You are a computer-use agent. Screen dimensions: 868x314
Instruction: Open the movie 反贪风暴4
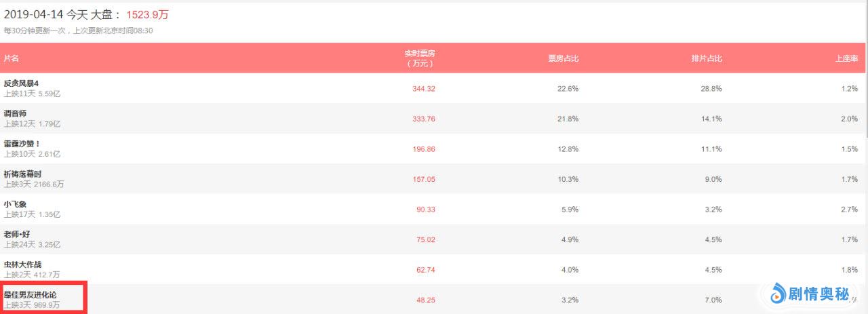click(21, 83)
